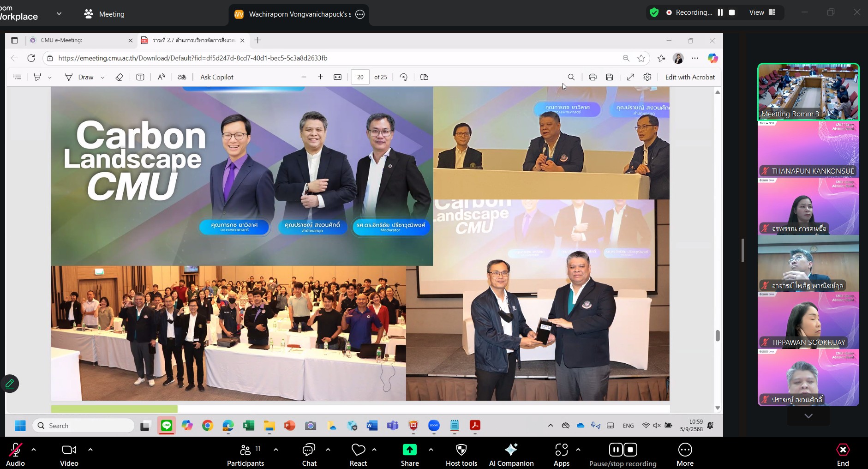Click the page number field showing 20
868x469 pixels.
(x=360, y=77)
